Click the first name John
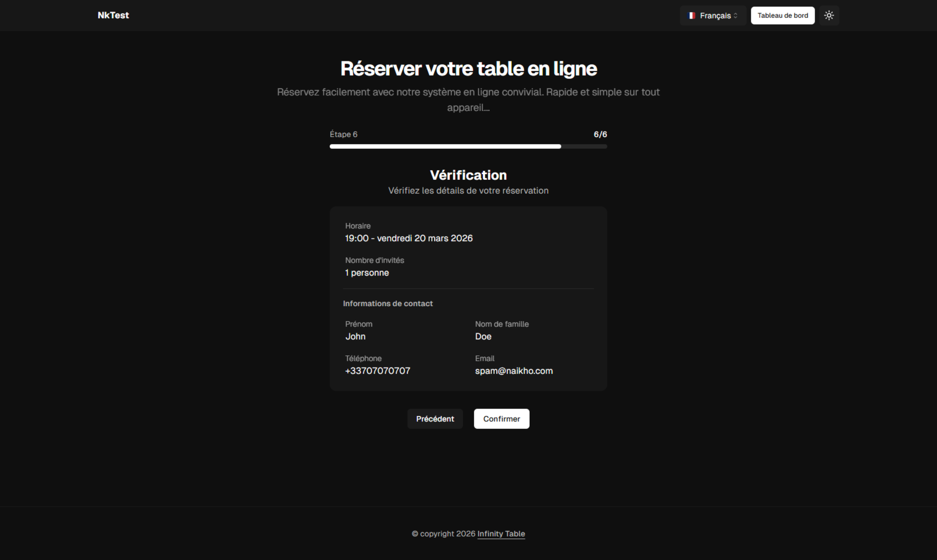 (355, 336)
